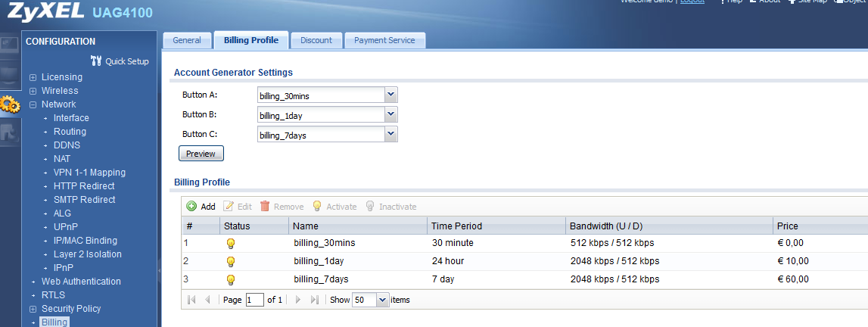Click the Quick Setup tools icon
The height and width of the screenshot is (327, 868).
95,61
